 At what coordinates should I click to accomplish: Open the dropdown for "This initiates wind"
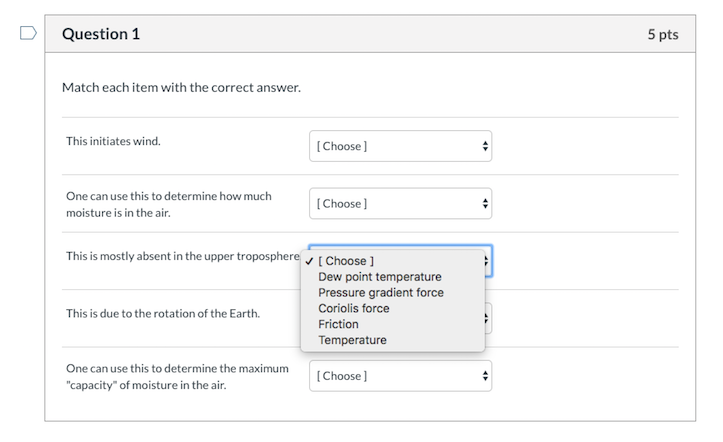click(400, 146)
